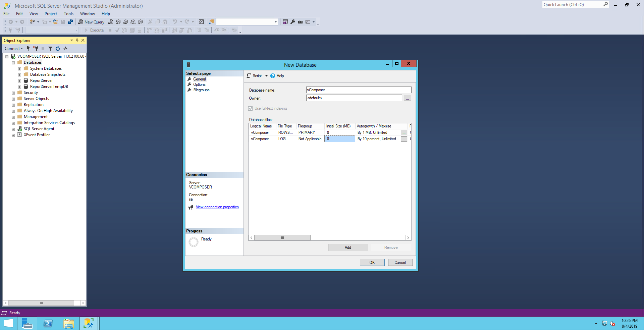The height and width of the screenshot is (330, 644).
Task: Click the XMLA query toolbar icon
Action: pyautogui.click(x=133, y=22)
